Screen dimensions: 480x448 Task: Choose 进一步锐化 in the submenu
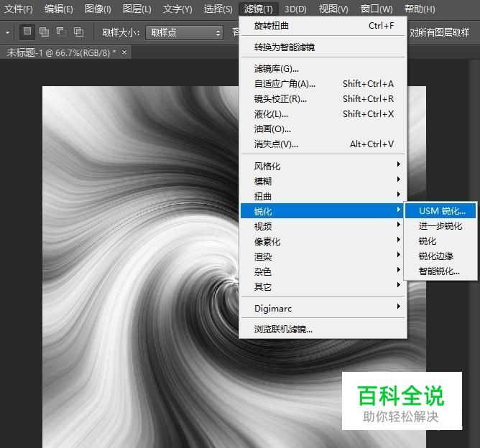(x=440, y=226)
